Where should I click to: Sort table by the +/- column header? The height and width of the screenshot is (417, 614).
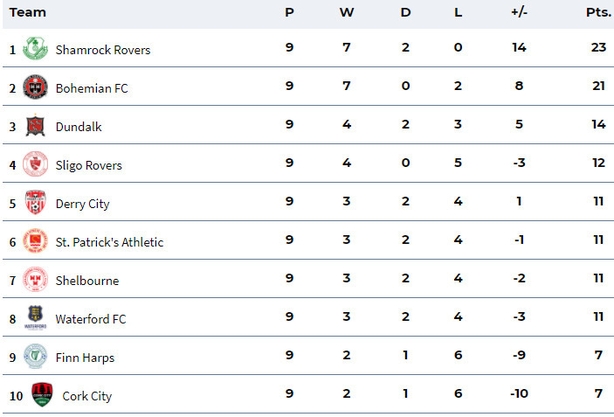click(519, 13)
